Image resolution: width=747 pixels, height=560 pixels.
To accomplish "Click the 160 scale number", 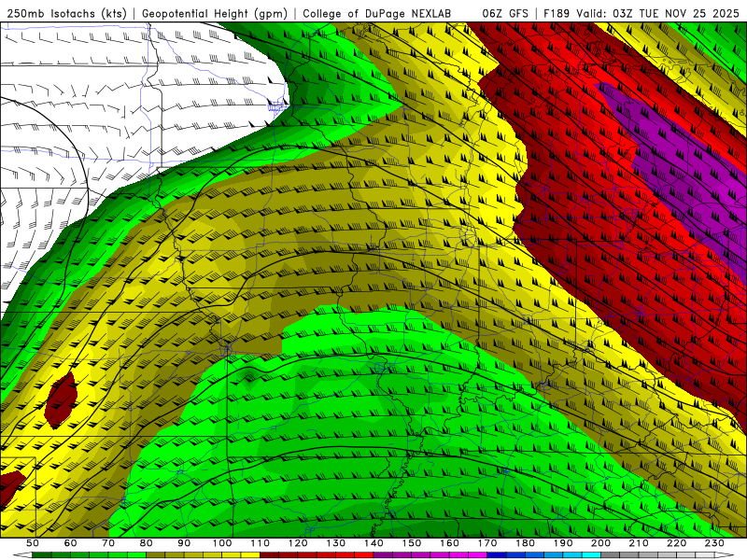I will (x=449, y=543).
